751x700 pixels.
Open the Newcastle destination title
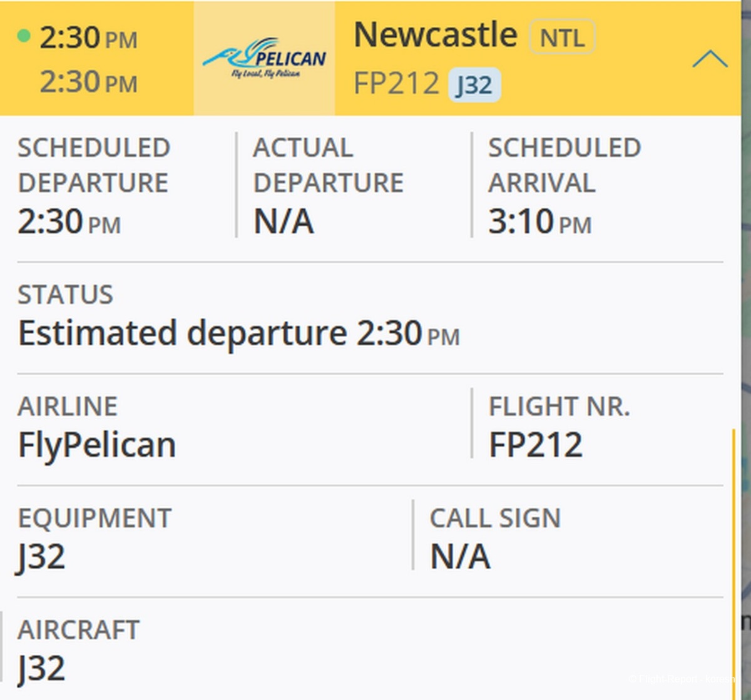pos(436,35)
